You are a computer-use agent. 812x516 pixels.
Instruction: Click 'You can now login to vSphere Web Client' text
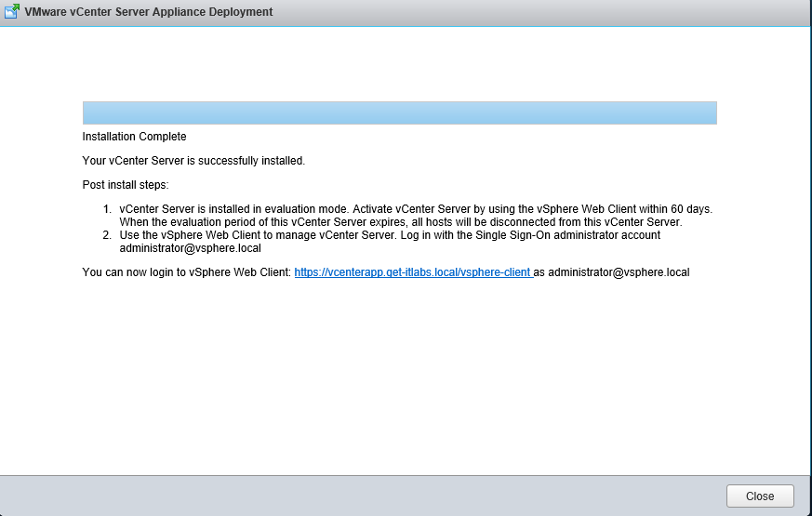187,272
